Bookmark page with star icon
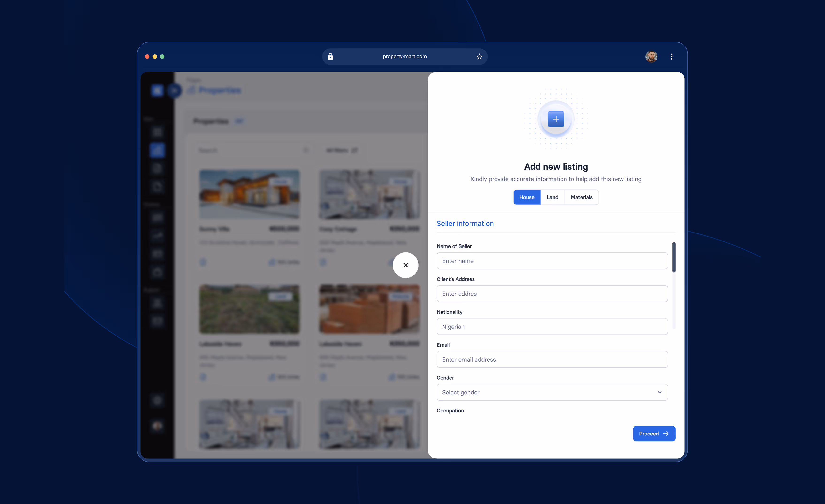The width and height of the screenshot is (825, 504). pyautogui.click(x=479, y=57)
